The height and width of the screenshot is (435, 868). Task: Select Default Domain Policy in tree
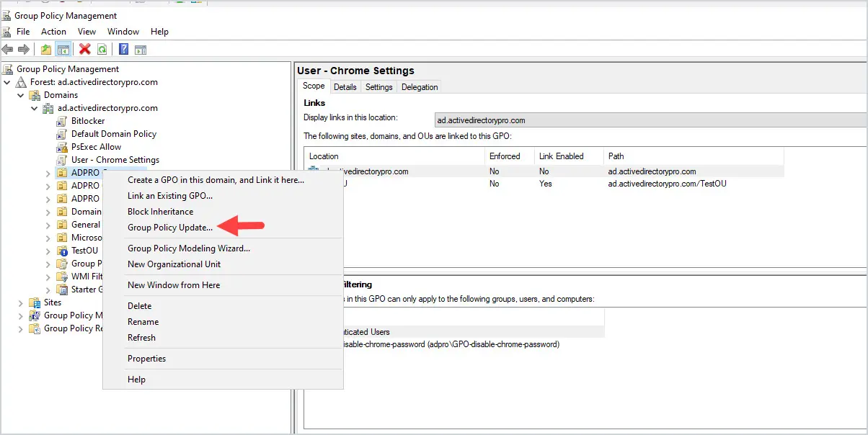(113, 134)
